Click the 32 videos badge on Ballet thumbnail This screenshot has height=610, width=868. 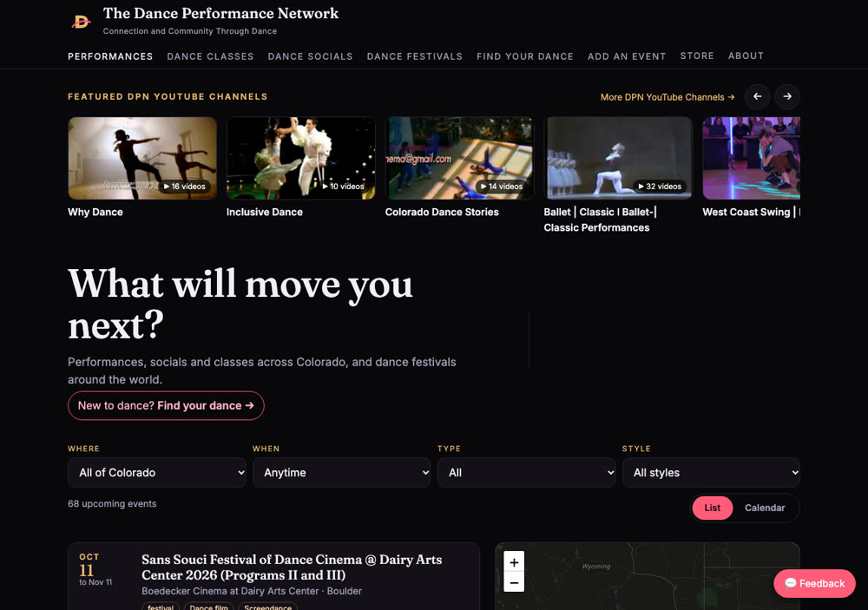(660, 187)
